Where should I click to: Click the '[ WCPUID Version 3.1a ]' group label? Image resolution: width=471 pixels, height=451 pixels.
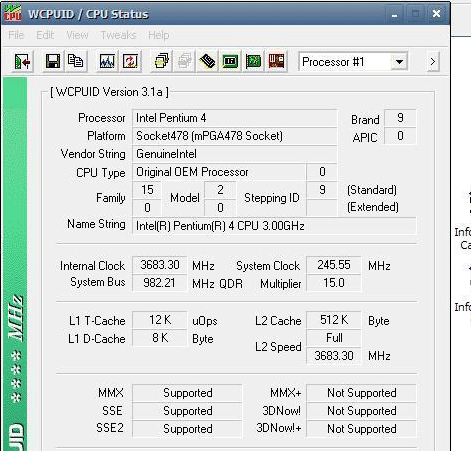coord(109,92)
